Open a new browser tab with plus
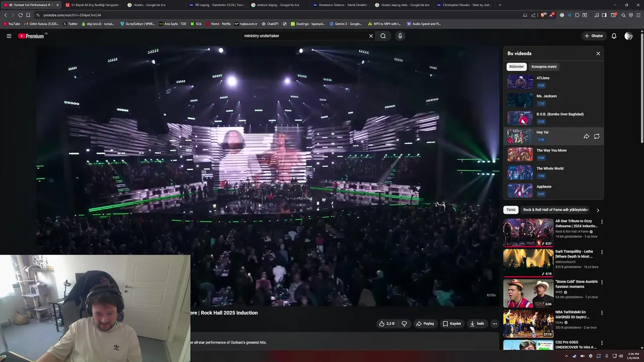This screenshot has height=362, width=644. tap(500, 5)
